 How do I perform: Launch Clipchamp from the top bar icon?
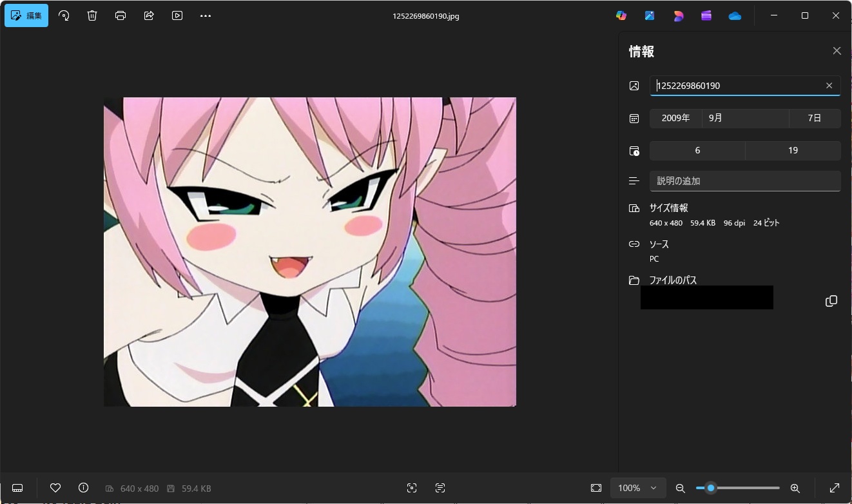point(706,16)
